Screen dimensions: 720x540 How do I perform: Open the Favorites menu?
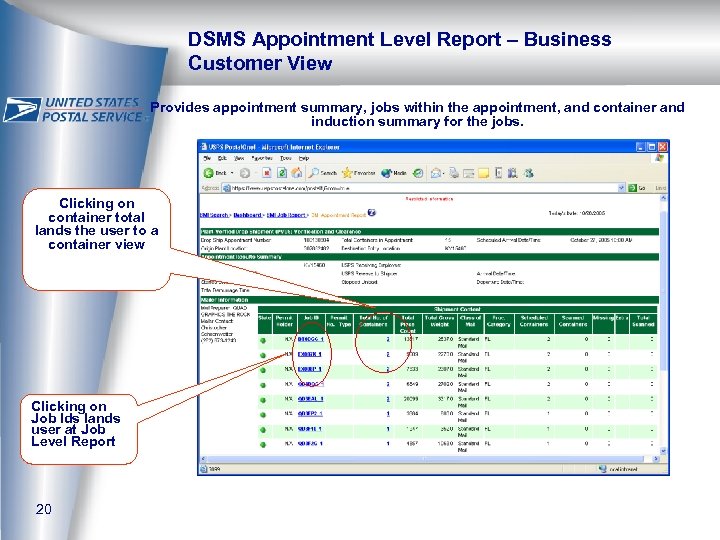pos(262,158)
